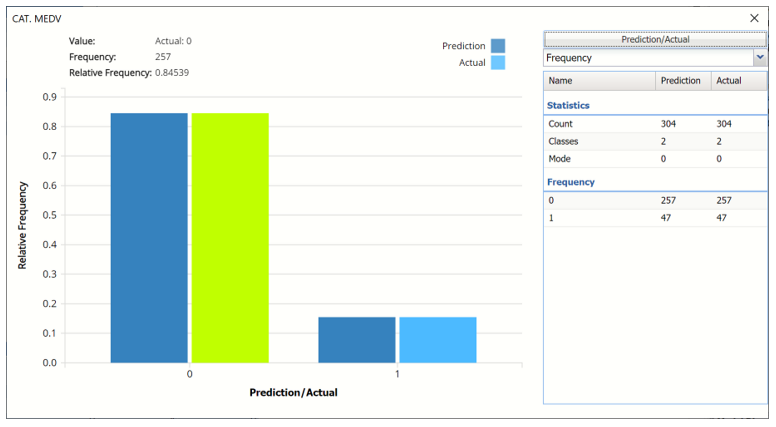The height and width of the screenshot is (427, 776).
Task: Click the Actual legend color swatch
Action: coord(498,63)
